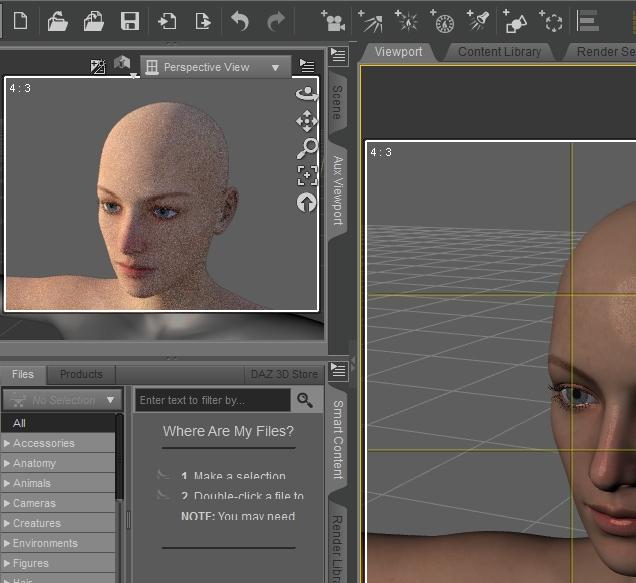Create a new primitive
The height and width of the screenshot is (583, 636).
515,21
